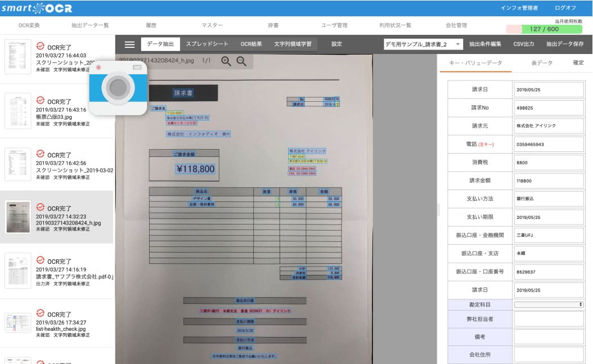The width and height of the screenshot is (593, 364).
Task: Edit the 電話 field 0359465943
Action: [x=549, y=145]
